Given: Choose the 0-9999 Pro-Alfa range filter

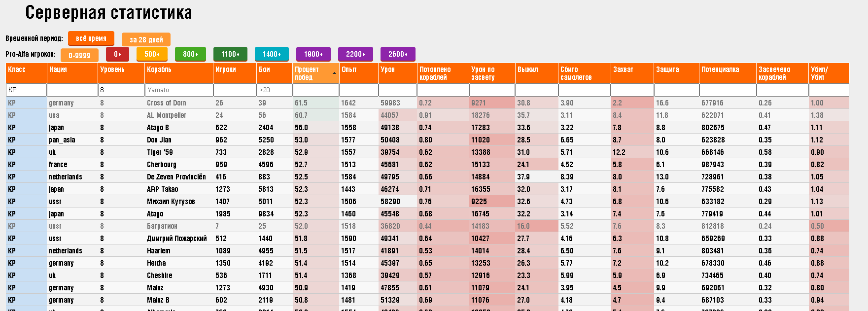Looking at the screenshot, I should click(79, 55).
